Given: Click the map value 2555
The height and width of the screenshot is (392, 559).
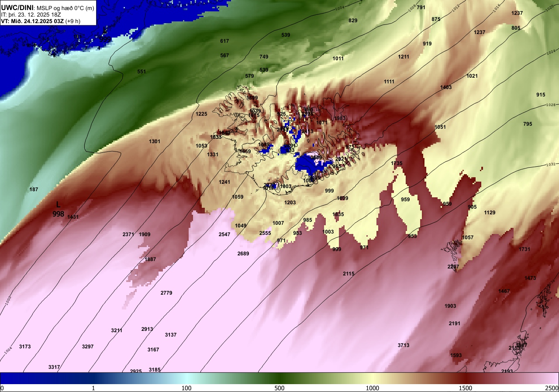Looking at the screenshot, I should (x=265, y=233).
